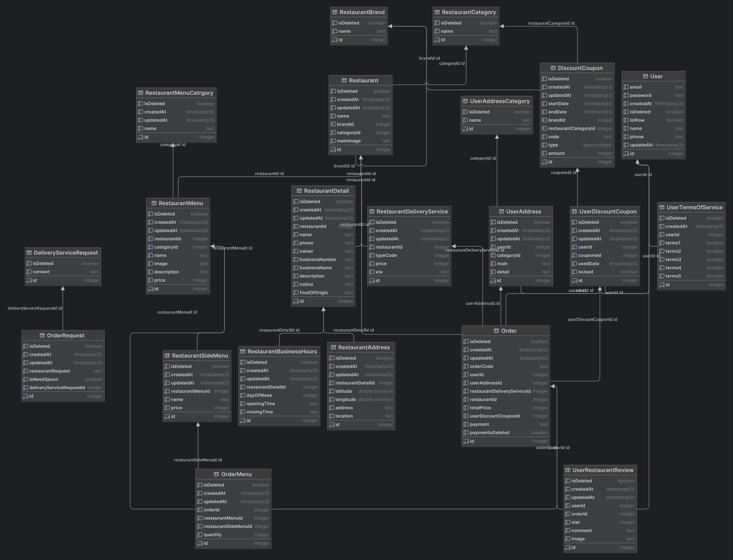Click the column icon next to DeliveryServiceRequest content
Image resolution: width=733 pixels, height=560 pixels.
click(29, 272)
